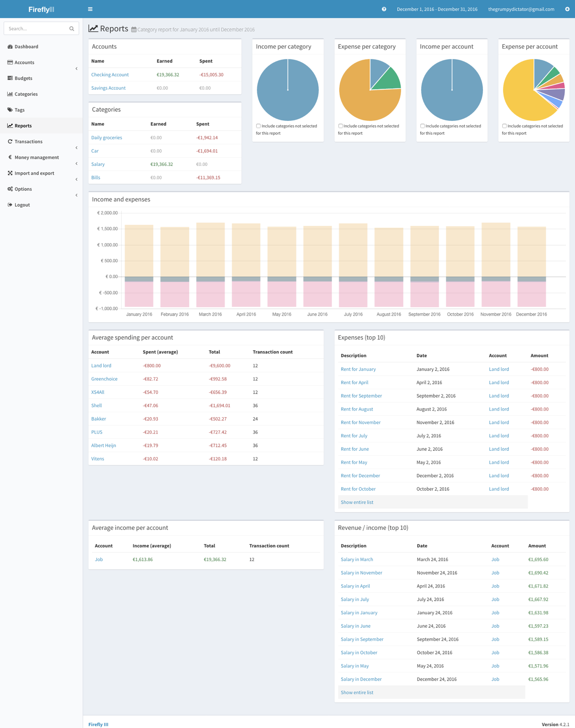This screenshot has height=728, width=575.
Task: Check the box under Expense per account chart
Action: pos(504,126)
